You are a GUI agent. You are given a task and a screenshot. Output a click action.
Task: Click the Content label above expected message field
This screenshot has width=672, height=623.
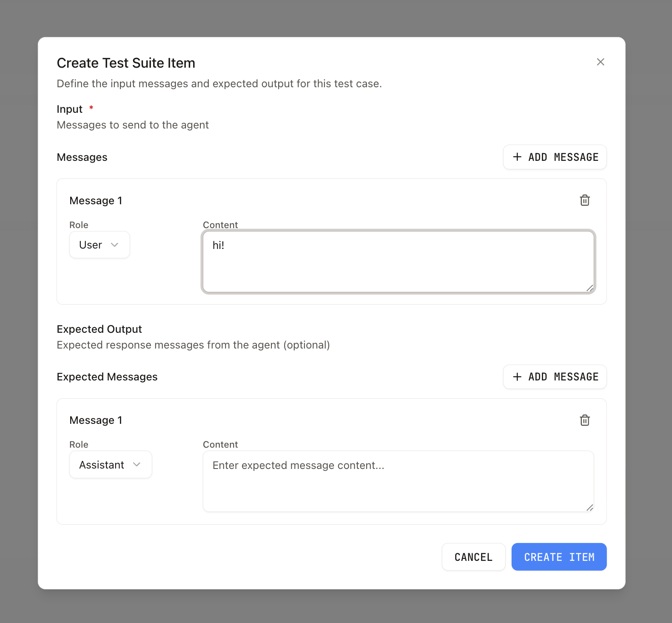pyautogui.click(x=220, y=445)
